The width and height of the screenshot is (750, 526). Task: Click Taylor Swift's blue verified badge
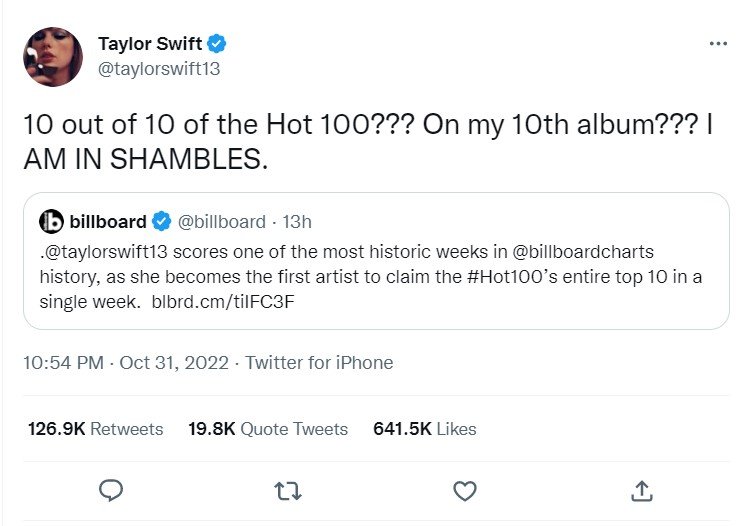[217, 44]
